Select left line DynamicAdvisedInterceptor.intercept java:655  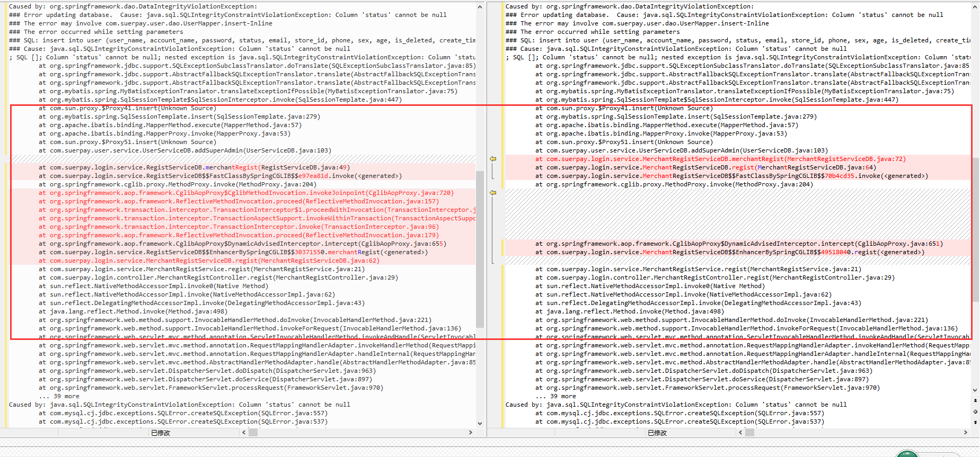242,244
